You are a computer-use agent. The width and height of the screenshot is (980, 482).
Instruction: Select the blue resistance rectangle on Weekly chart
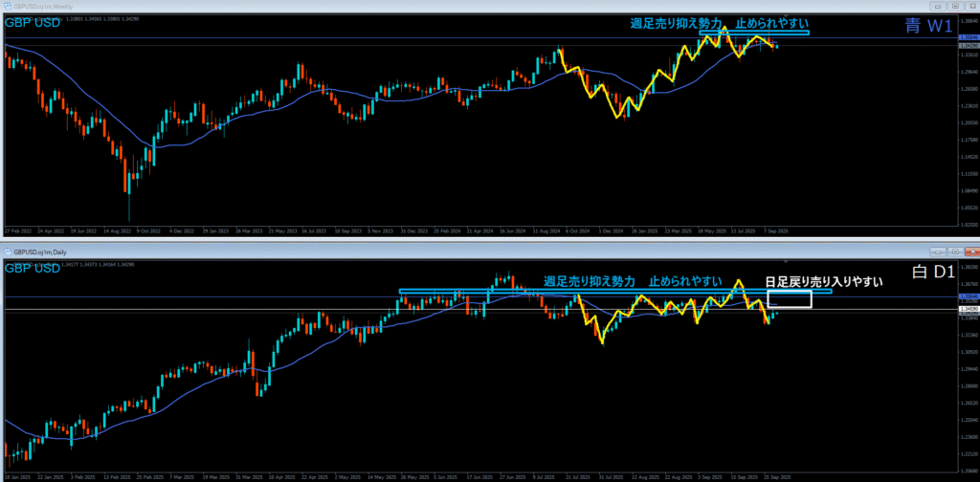tap(754, 33)
